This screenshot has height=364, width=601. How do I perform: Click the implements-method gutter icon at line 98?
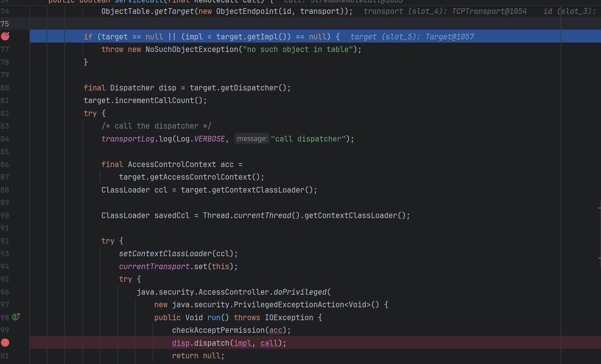pyautogui.click(x=16, y=317)
